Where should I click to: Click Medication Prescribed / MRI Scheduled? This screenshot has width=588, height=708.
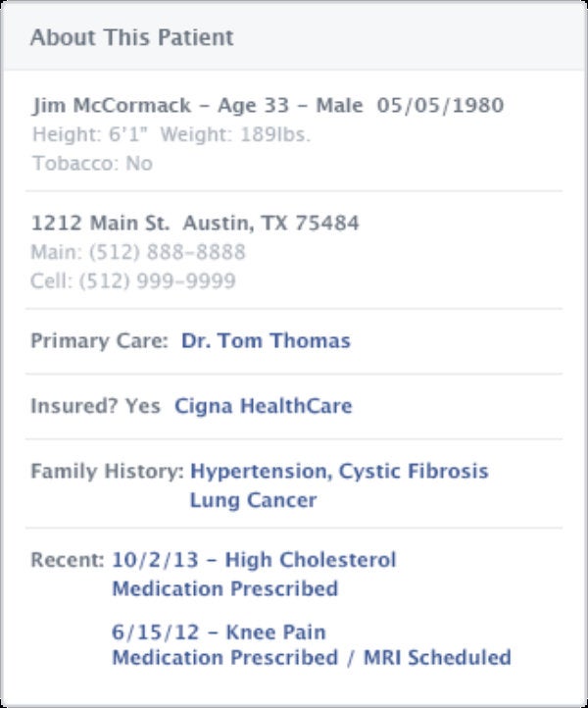(312, 657)
